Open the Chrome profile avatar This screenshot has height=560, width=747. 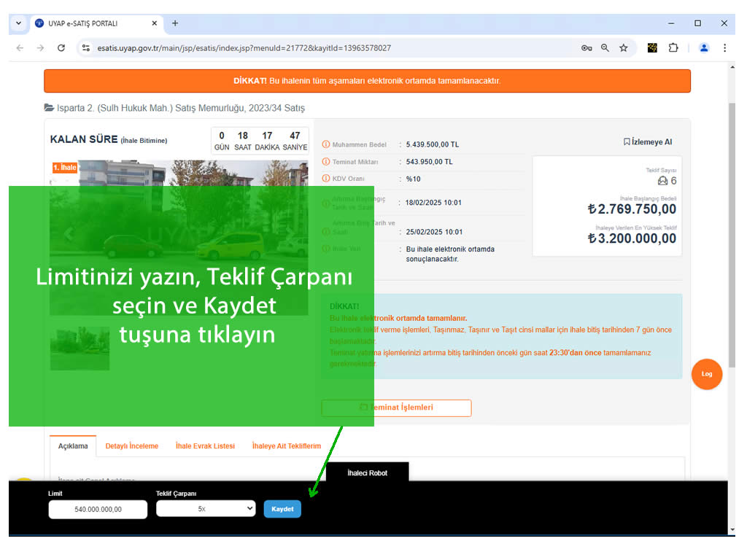pyautogui.click(x=704, y=48)
